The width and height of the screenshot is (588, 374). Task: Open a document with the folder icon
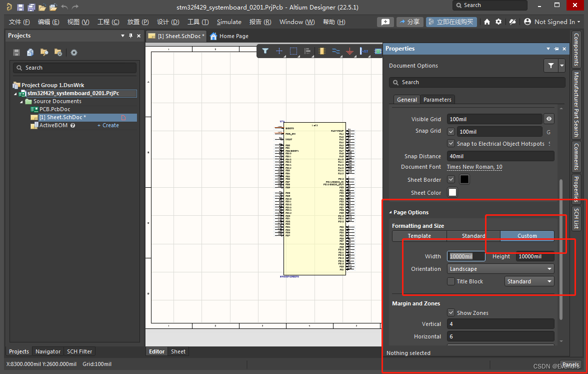tap(42, 7)
